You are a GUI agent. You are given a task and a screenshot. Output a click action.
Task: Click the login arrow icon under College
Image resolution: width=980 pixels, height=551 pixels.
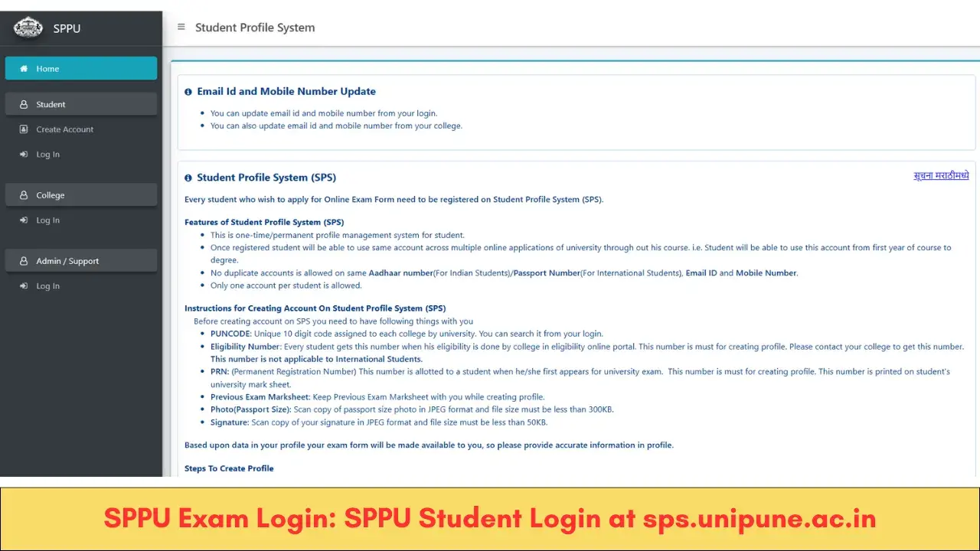[x=24, y=220]
